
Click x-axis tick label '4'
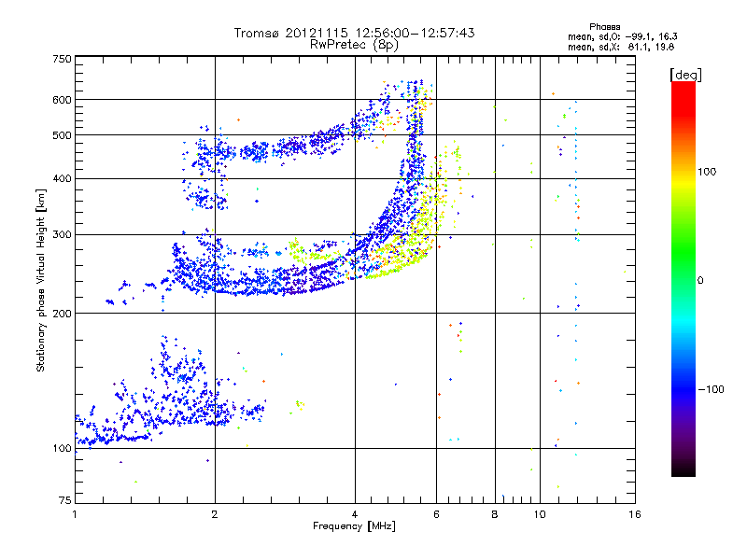pyautogui.click(x=355, y=514)
